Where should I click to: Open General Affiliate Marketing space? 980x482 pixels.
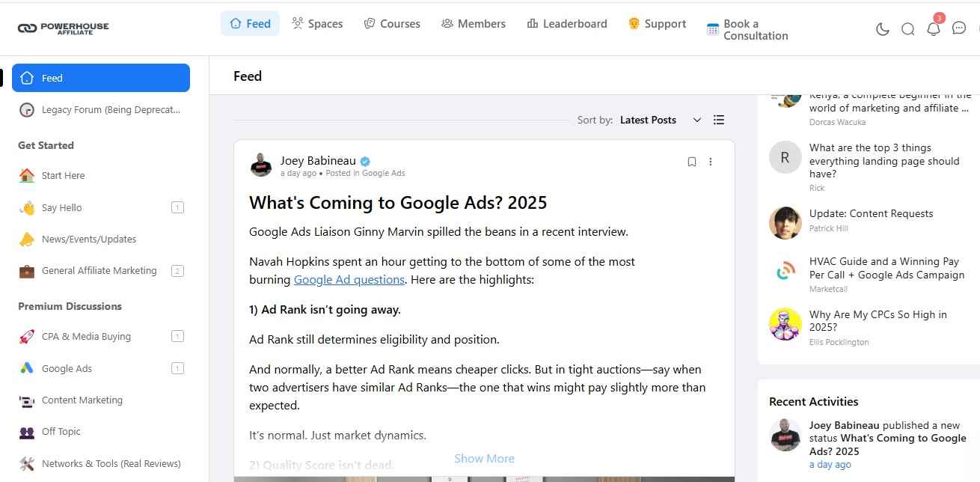[x=101, y=270]
